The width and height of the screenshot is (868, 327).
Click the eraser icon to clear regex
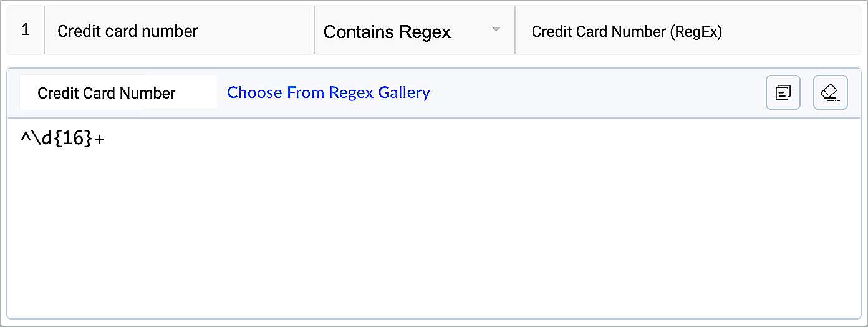pyautogui.click(x=830, y=93)
